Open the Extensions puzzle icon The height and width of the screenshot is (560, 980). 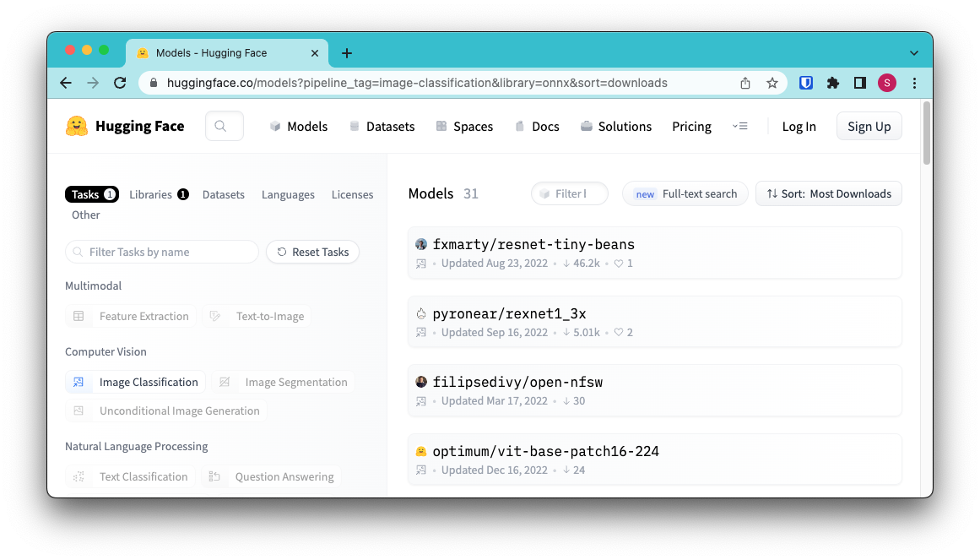pyautogui.click(x=832, y=83)
